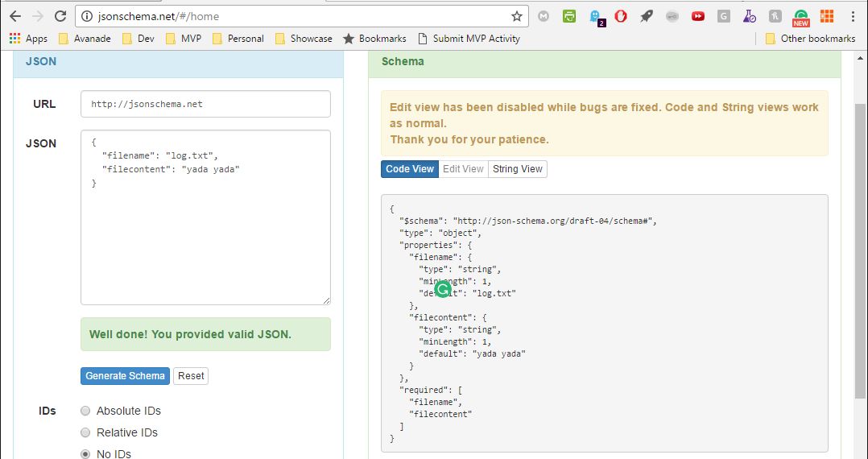Expand the Avanade bookmarks folder
The height and width of the screenshot is (459, 868).
click(x=85, y=38)
